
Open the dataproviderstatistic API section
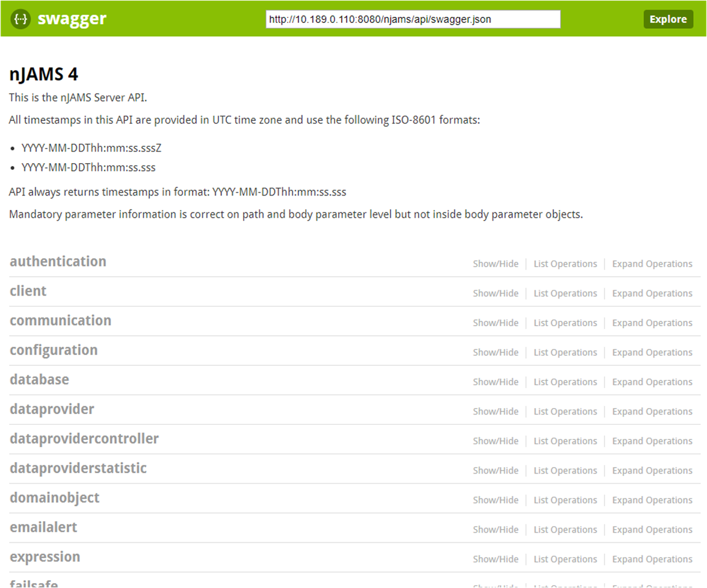78,468
